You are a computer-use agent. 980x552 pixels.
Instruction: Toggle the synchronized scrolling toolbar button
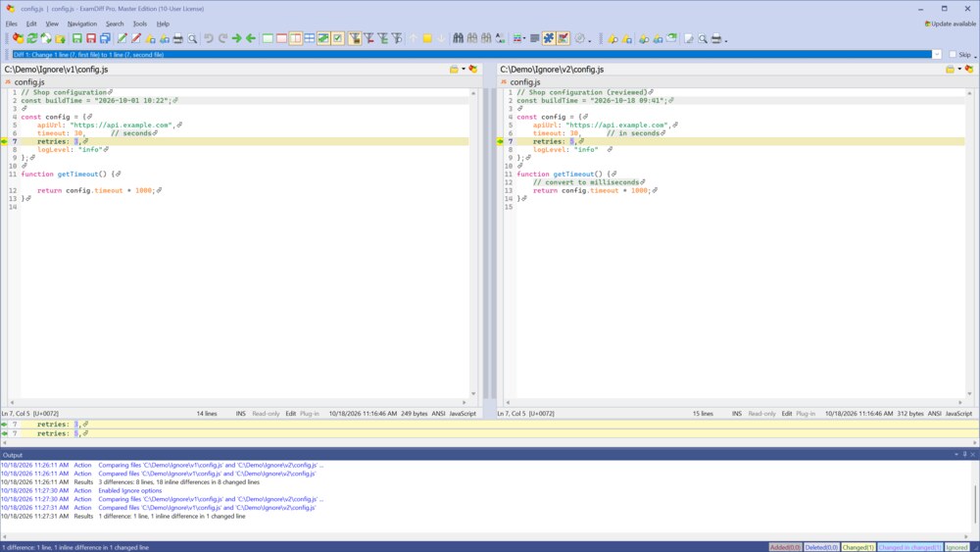tap(323, 39)
